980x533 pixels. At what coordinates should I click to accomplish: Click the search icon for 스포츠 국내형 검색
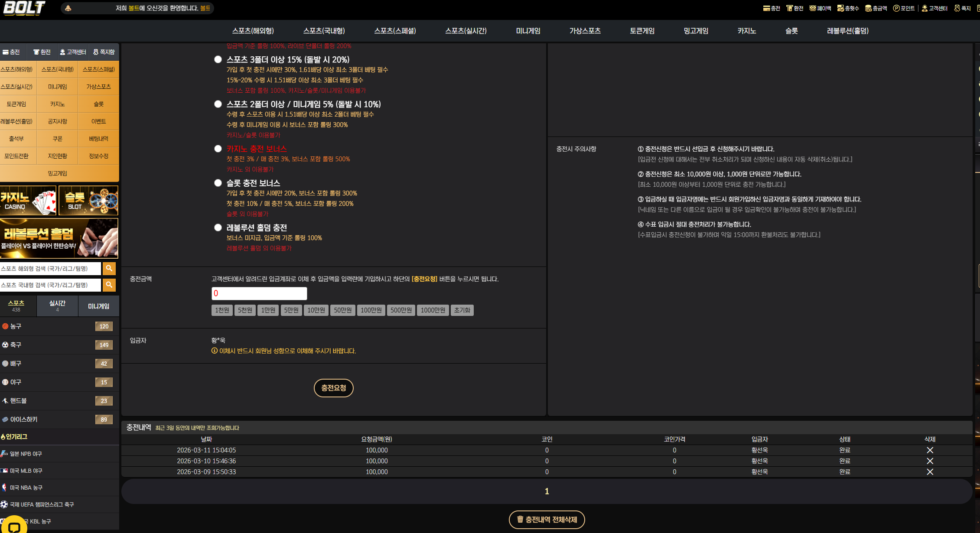tap(109, 285)
